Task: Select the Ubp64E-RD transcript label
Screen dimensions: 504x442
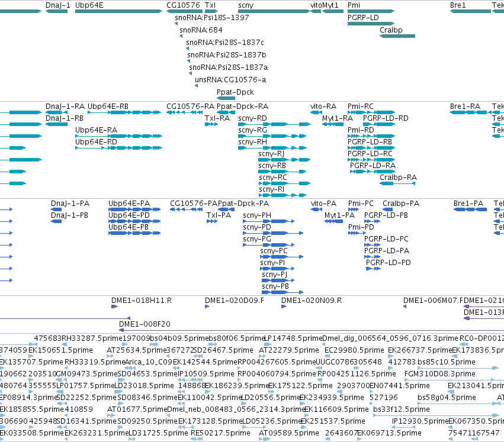Action: point(96,142)
